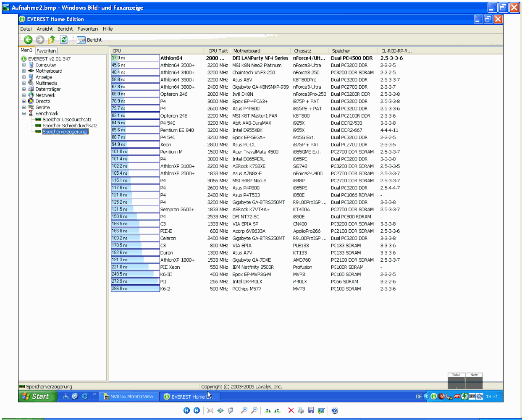Sort by the Motherboard column header
The width and height of the screenshot is (522, 420).
tap(261, 51)
